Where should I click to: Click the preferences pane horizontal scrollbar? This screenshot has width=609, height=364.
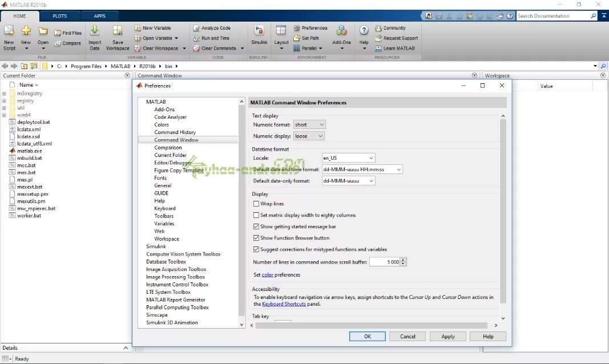coord(372,325)
